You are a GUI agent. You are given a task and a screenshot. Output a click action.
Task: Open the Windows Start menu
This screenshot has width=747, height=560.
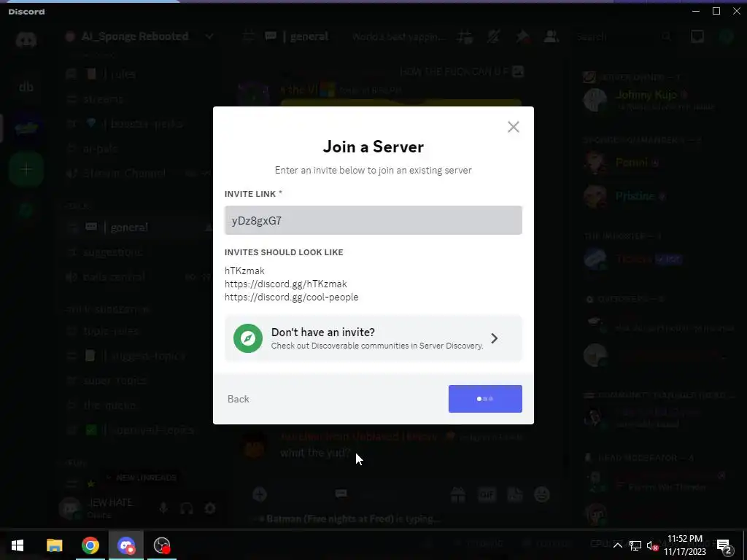tap(18, 545)
